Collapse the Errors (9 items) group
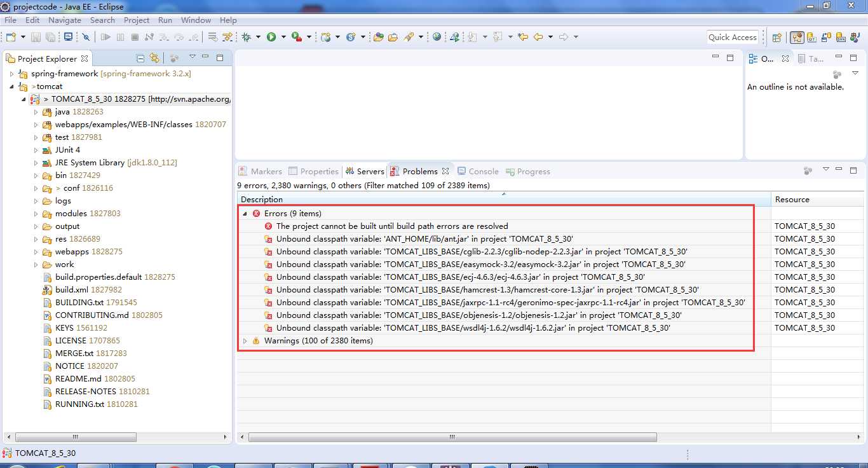The width and height of the screenshot is (868, 468). 245,214
